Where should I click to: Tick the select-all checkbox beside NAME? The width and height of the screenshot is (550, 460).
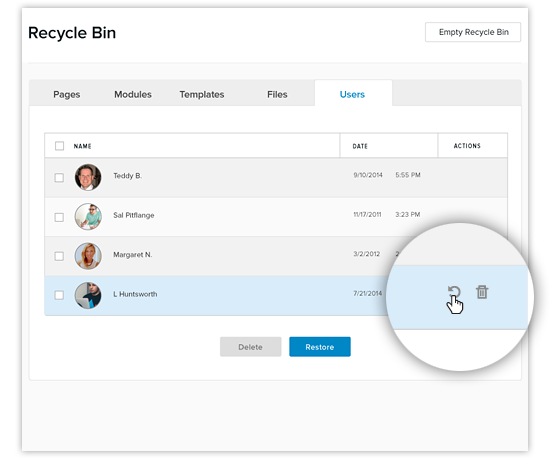point(59,146)
